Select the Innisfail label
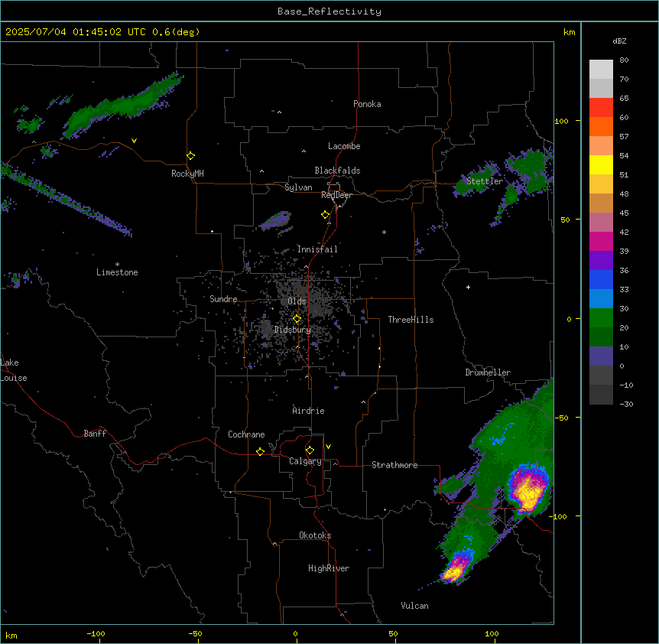Screen dimensions: 659x644 tap(317, 249)
